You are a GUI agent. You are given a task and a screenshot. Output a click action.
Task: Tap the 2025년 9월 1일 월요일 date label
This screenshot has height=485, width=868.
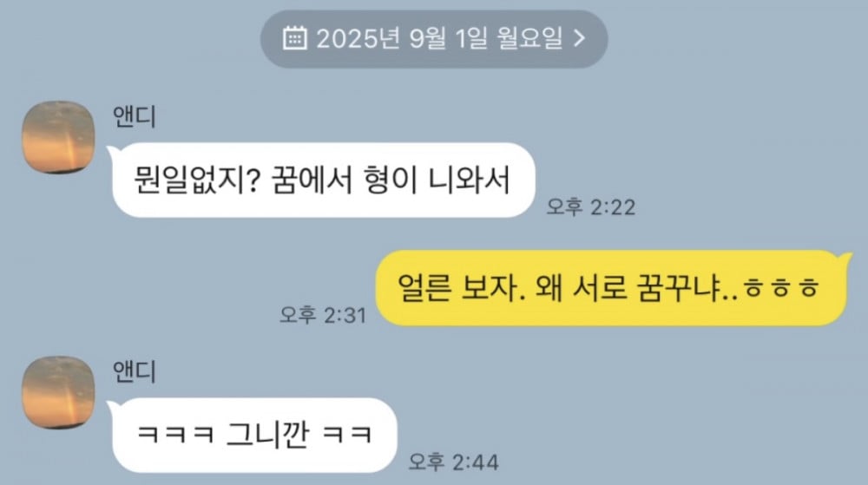[x=439, y=38]
